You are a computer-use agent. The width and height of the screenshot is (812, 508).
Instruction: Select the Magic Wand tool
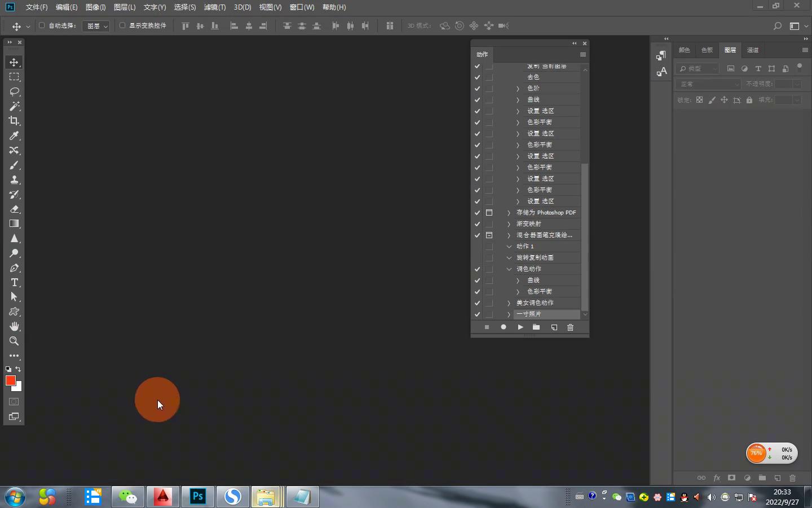[x=14, y=106]
